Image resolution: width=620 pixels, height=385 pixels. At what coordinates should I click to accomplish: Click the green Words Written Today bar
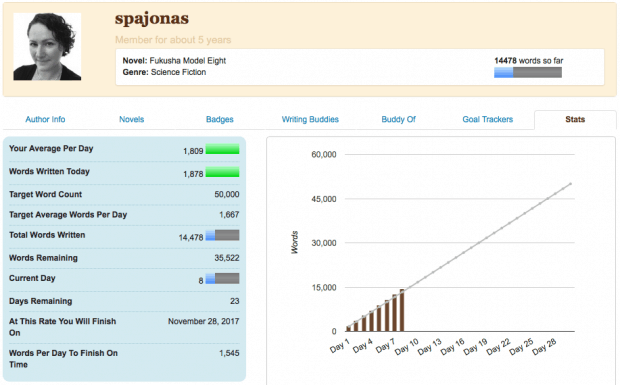(x=222, y=172)
